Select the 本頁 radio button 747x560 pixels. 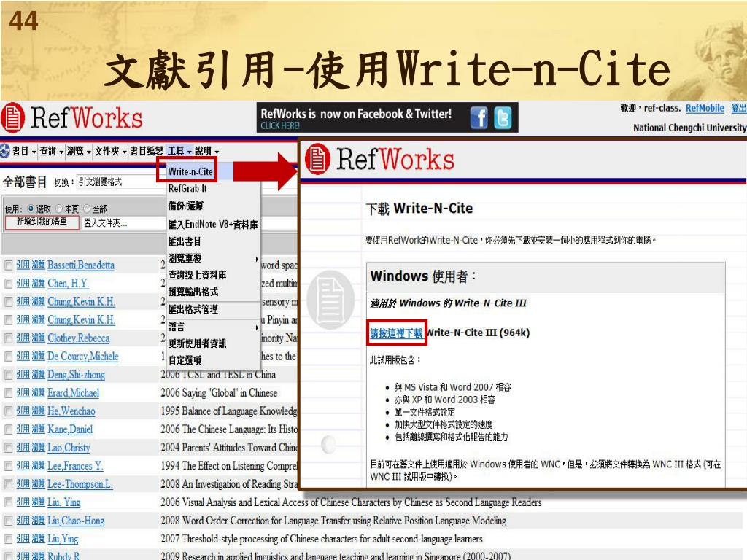pyautogui.click(x=59, y=209)
